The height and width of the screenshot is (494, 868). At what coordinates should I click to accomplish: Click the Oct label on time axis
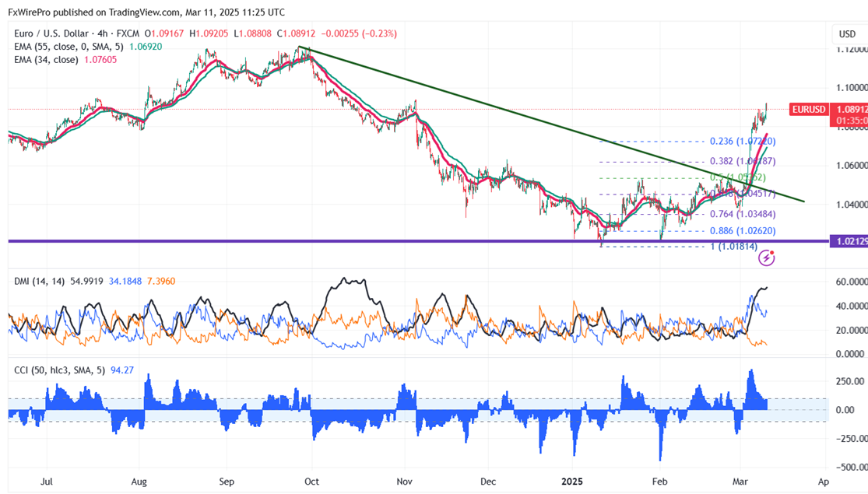311,482
